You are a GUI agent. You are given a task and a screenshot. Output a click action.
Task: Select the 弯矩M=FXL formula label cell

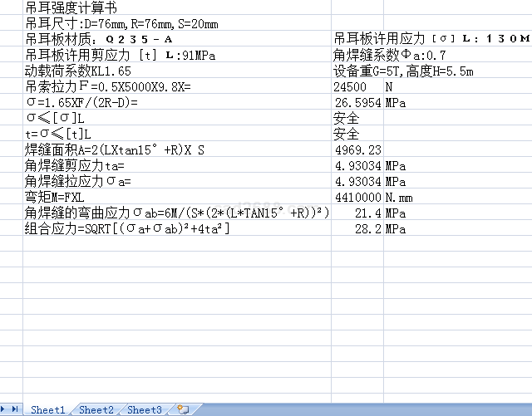(x=58, y=197)
